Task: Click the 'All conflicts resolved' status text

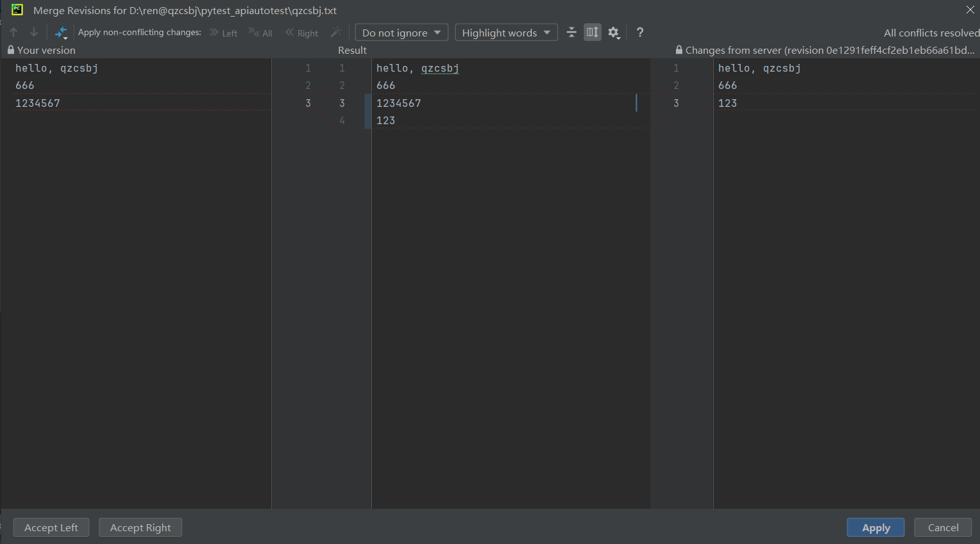Action: [931, 33]
